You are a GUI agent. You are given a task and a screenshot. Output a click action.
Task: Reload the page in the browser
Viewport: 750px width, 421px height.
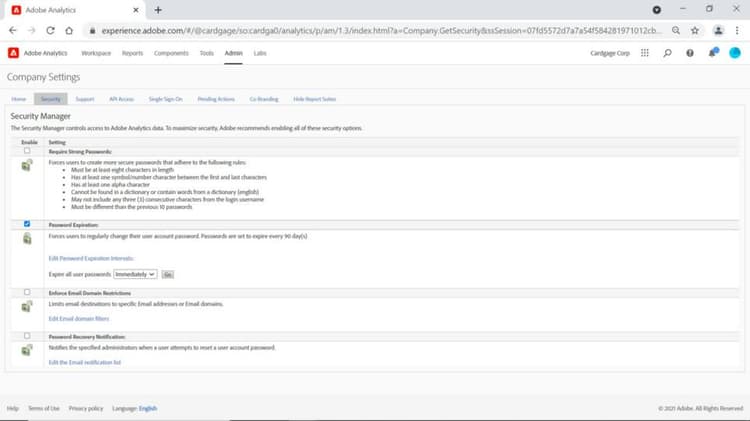coord(50,31)
